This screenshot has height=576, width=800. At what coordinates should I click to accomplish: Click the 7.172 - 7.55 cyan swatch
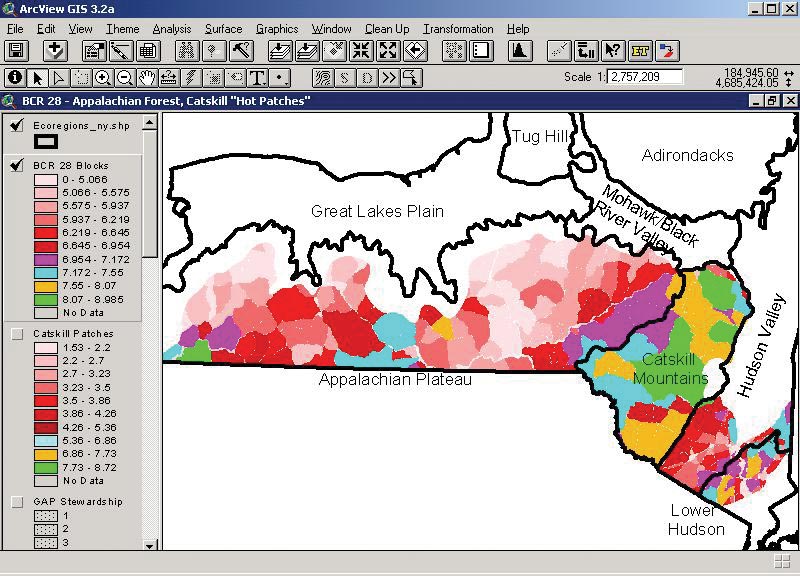[x=46, y=273]
